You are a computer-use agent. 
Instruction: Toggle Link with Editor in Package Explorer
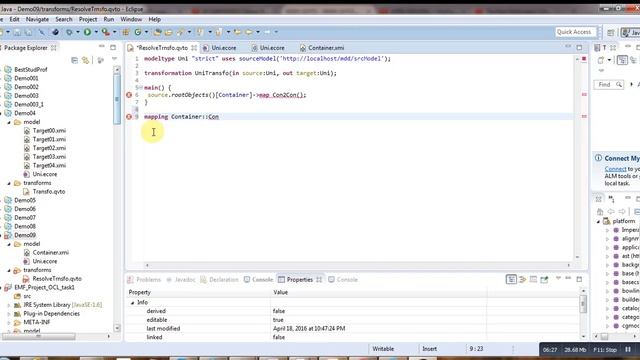85,60
